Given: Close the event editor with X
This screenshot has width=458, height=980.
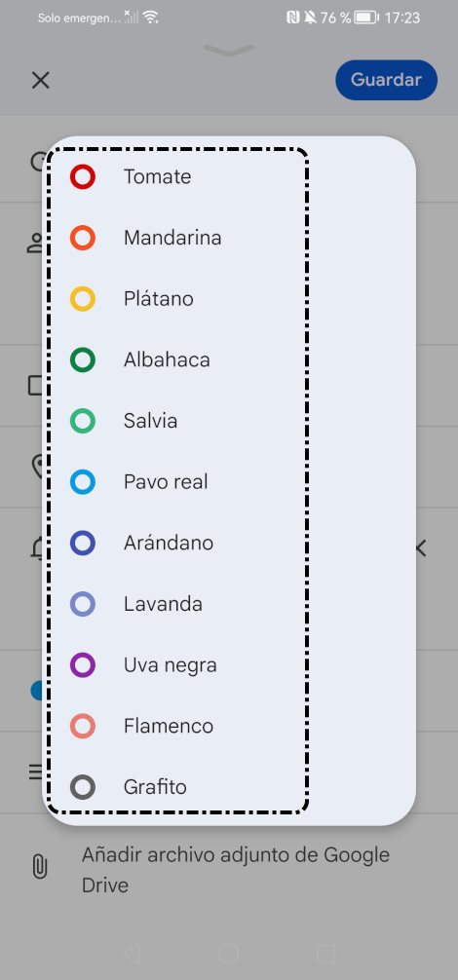Looking at the screenshot, I should tap(41, 80).
